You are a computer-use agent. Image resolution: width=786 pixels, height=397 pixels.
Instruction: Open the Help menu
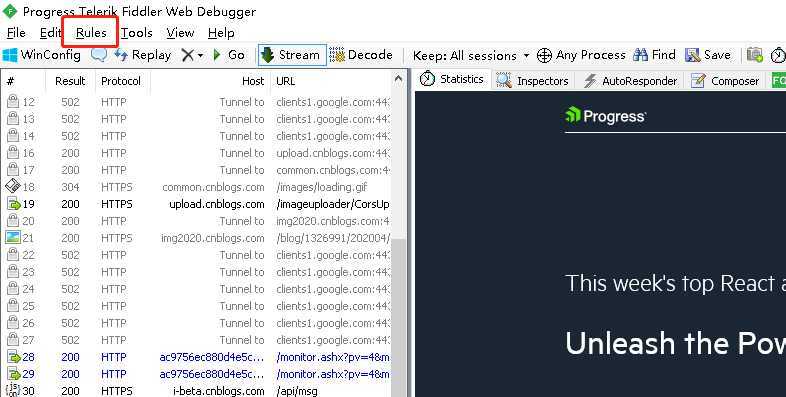click(x=221, y=33)
